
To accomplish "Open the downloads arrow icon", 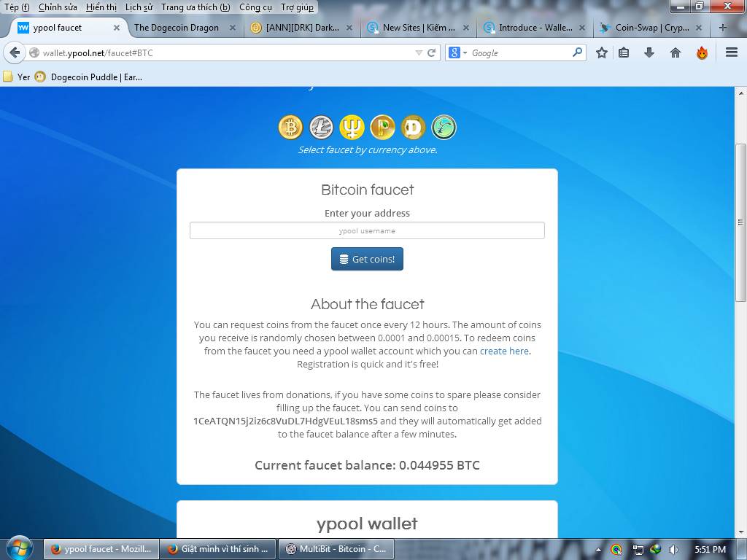I will [649, 52].
